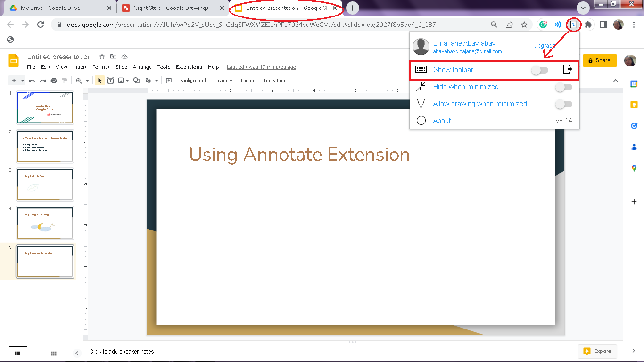Image resolution: width=644 pixels, height=362 pixels.
Task: Hide the menus with the up chevron
Action: click(x=616, y=81)
